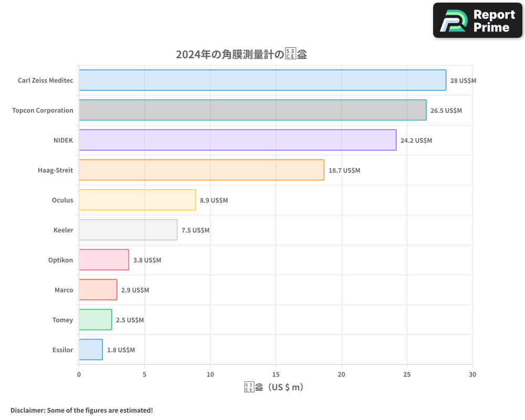Select the Carl Zeiss Meditec bar
The image size is (525, 420).
[262, 80]
